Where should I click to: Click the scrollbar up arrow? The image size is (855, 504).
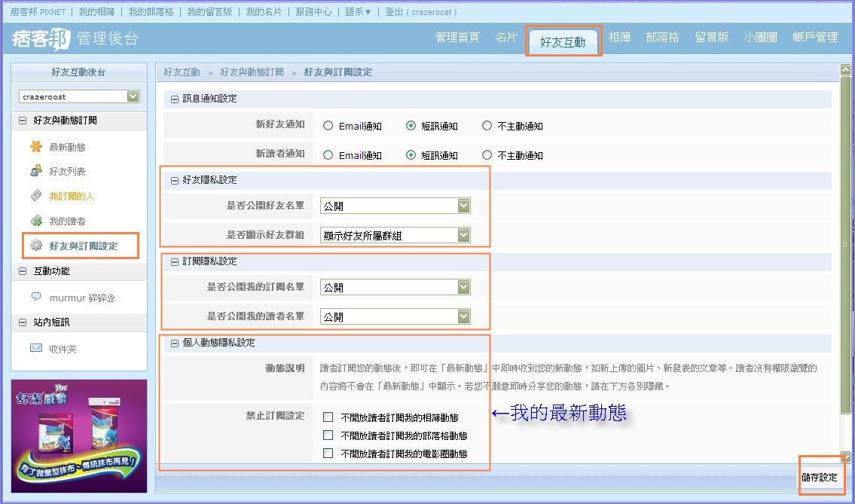click(845, 69)
